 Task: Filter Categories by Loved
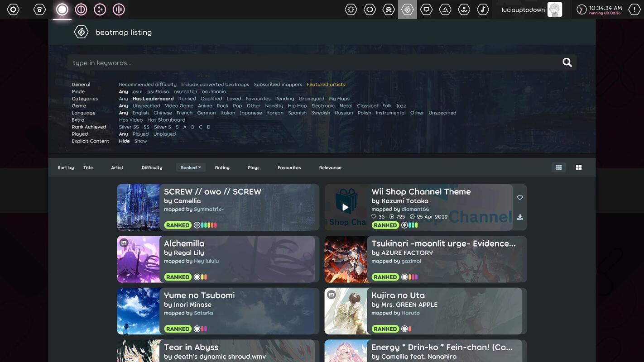234,99
